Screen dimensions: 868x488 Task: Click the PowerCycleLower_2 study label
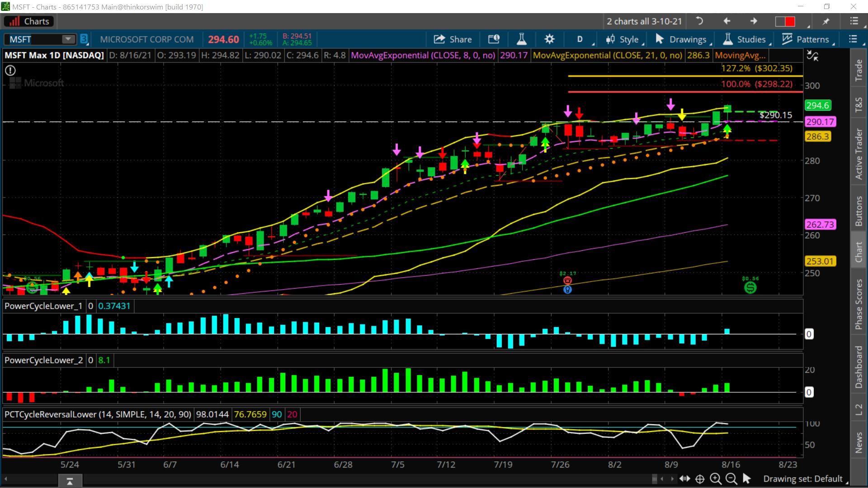pyautogui.click(x=43, y=360)
